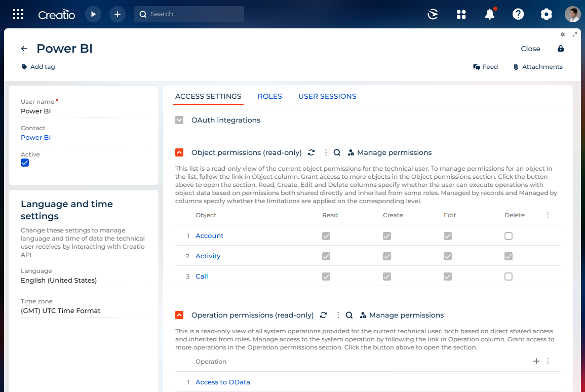585x392 pixels.
Task: Search in Operation permissions list
Action: point(349,315)
